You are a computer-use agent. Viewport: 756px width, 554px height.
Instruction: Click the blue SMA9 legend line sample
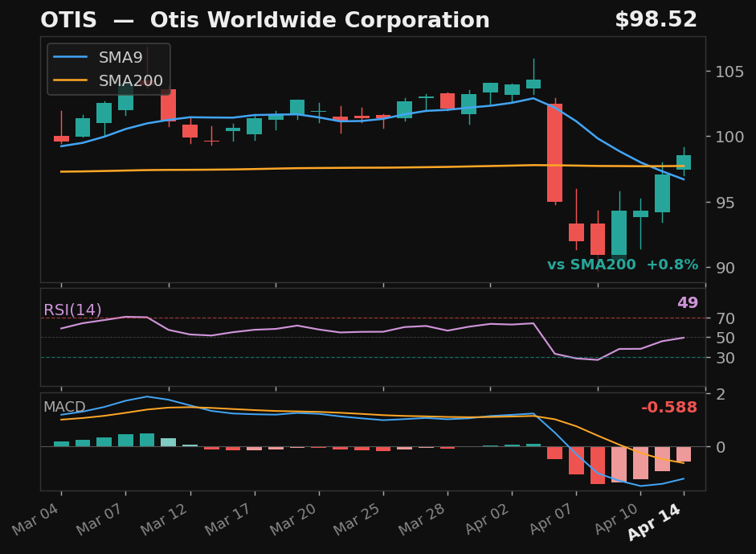tap(71, 57)
